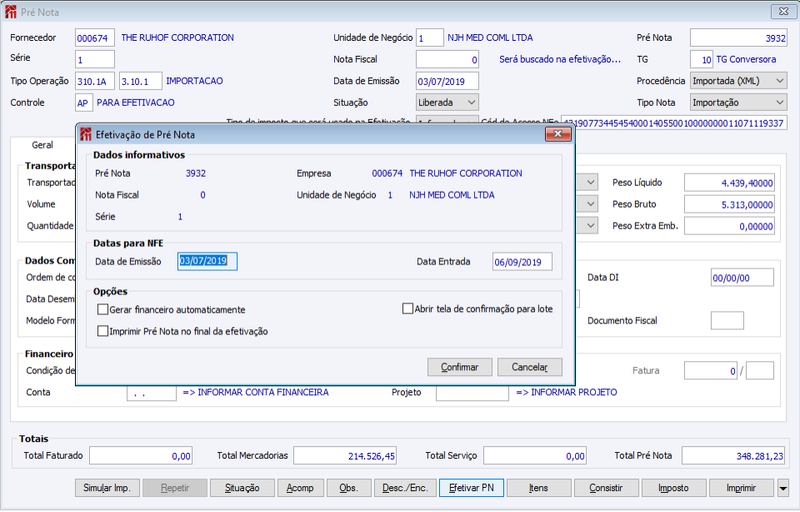Image resolution: width=800 pixels, height=512 pixels.
Task: Open the Itens button
Action: (x=539, y=488)
